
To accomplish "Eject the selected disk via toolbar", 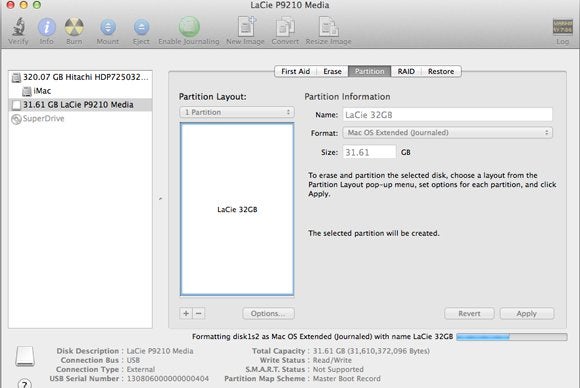I will (141, 27).
